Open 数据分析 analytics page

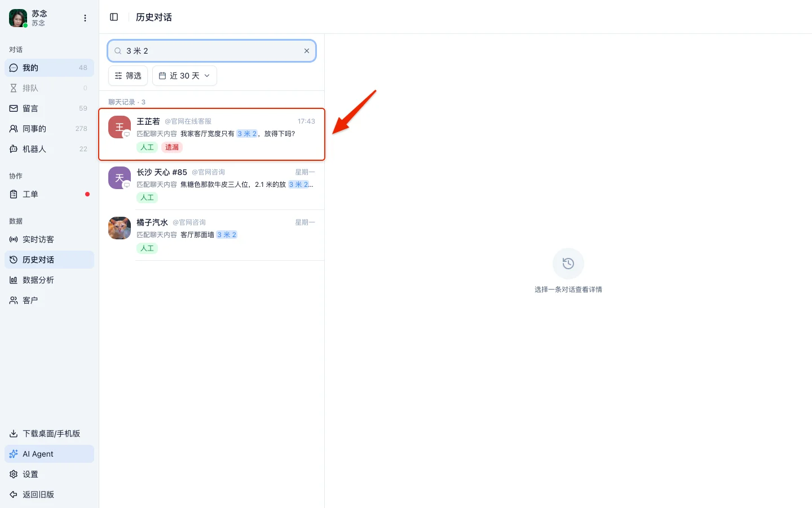[49, 280]
